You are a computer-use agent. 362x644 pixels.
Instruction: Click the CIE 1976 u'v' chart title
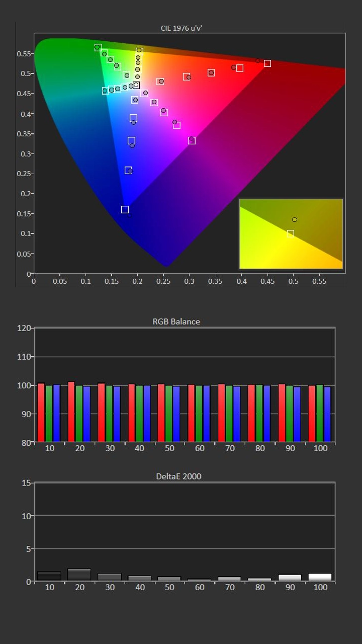180,28
